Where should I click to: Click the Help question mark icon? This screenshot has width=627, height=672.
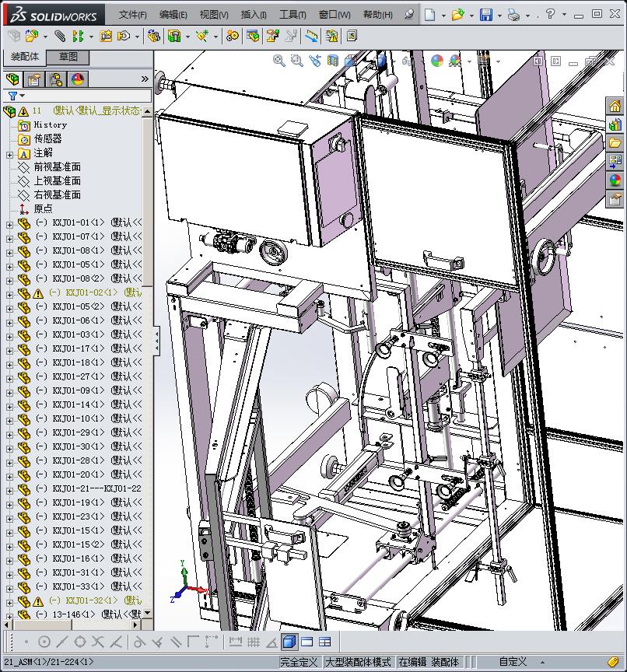(x=550, y=14)
